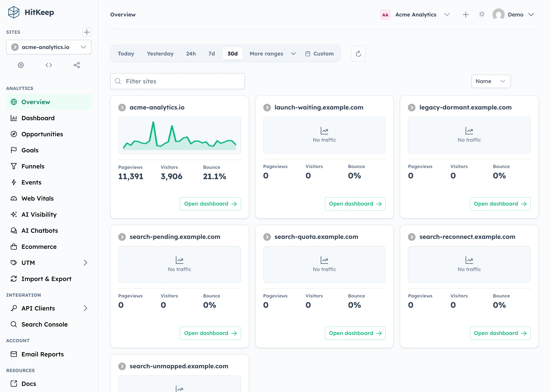Click the search icon in Filter sites

coord(118,81)
